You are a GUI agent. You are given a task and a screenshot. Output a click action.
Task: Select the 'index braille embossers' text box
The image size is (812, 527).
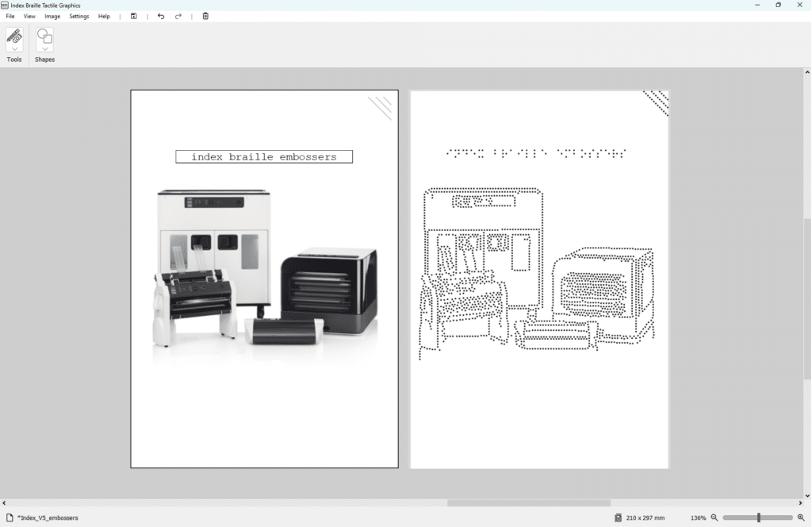click(264, 156)
